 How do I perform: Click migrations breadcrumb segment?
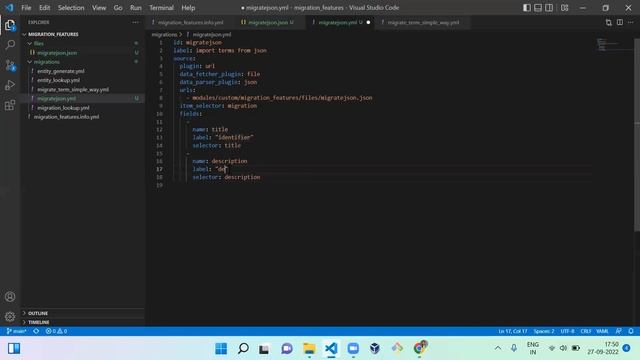[x=164, y=35]
